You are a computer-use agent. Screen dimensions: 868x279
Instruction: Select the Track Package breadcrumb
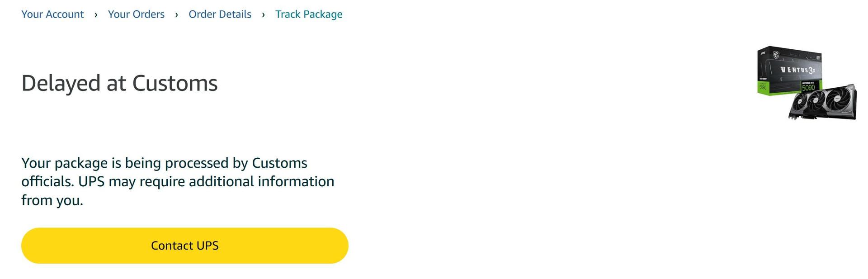click(309, 14)
